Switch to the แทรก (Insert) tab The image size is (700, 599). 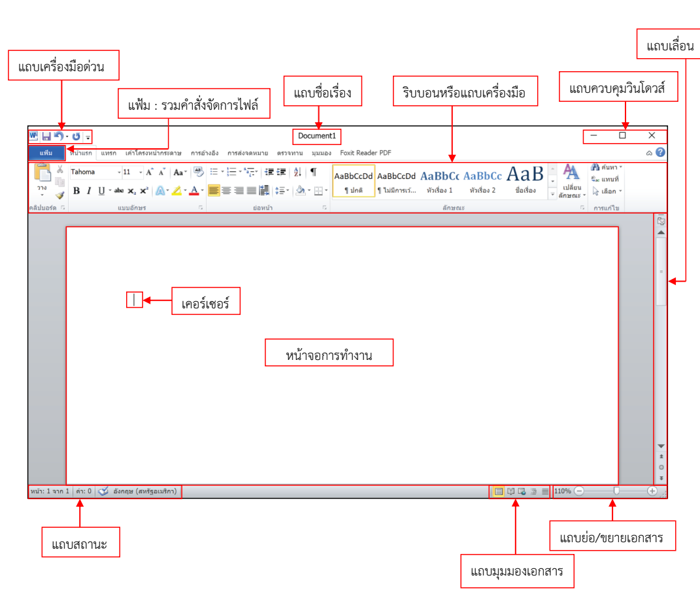(x=108, y=153)
